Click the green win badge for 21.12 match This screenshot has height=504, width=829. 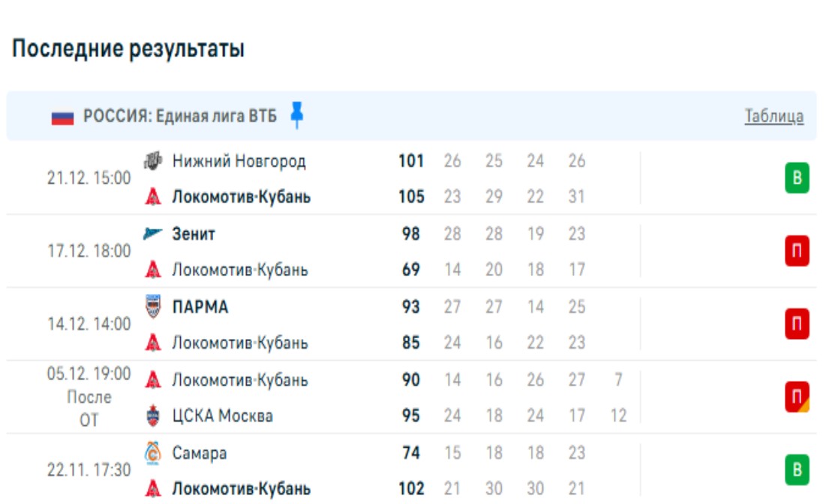(x=797, y=178)
